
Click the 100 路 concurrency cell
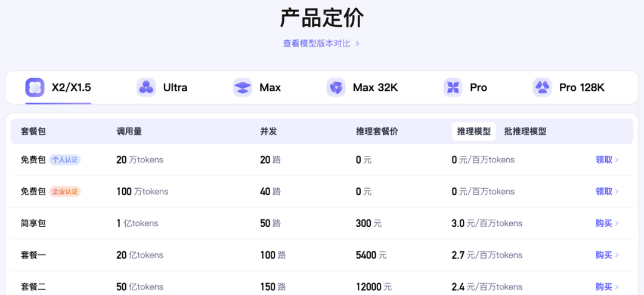coord(273,255)
